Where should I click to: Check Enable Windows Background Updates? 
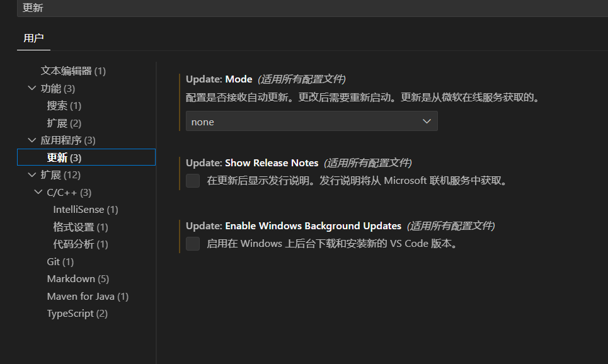point(192,244)
